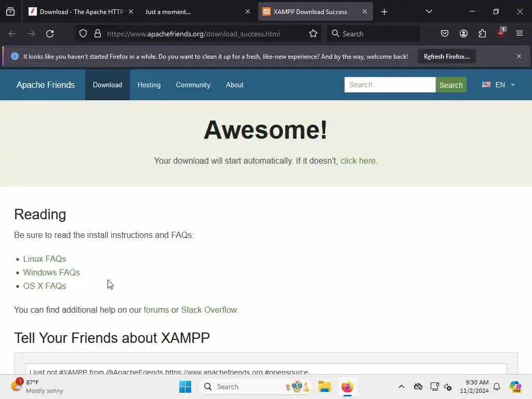Close the Apache HTTP tab
The image size is (532, 399).
131,12
